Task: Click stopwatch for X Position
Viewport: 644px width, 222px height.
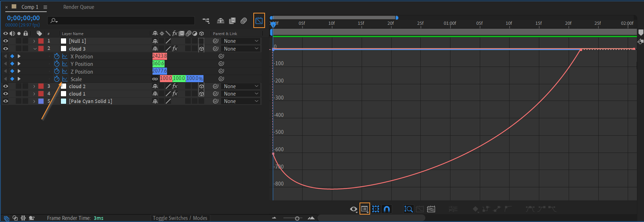Action: (57, 56)
